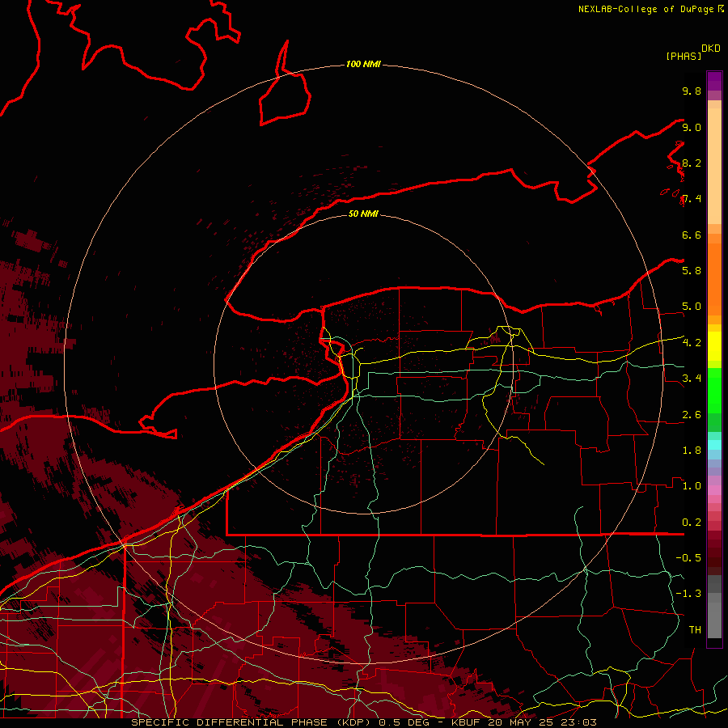Pick the bright green color bar segment
Screen dimensions: 728x728
pyautogui.click(x=714, y=391)
